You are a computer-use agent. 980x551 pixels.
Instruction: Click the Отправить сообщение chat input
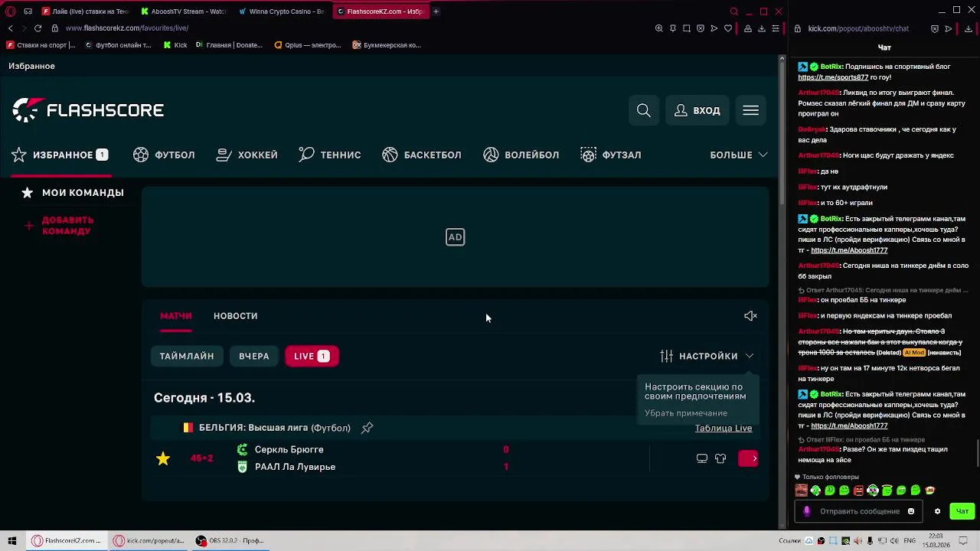(860, 511)
